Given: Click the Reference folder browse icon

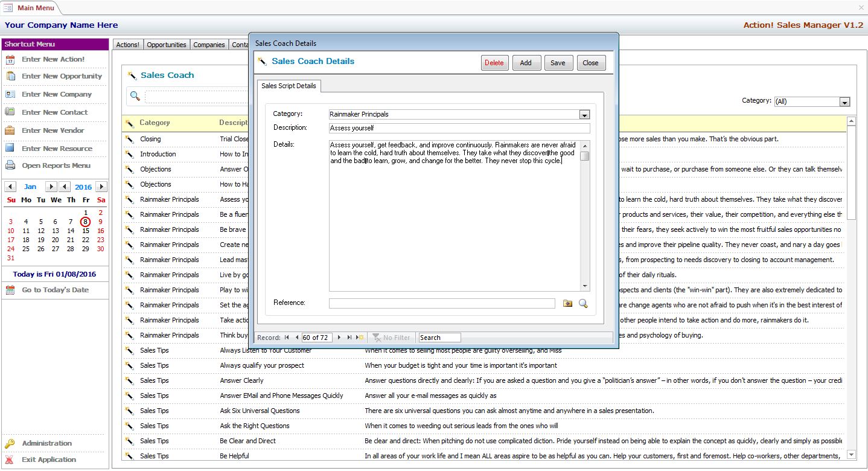Looking at the screenshot, I should pyautogui.click(x=567, y=304).
